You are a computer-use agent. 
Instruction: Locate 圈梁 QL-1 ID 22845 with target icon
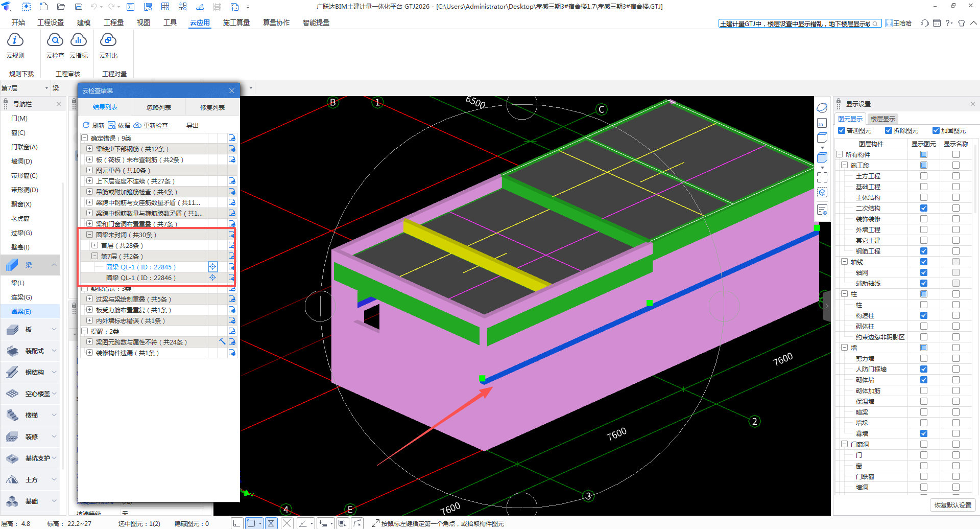213,267
